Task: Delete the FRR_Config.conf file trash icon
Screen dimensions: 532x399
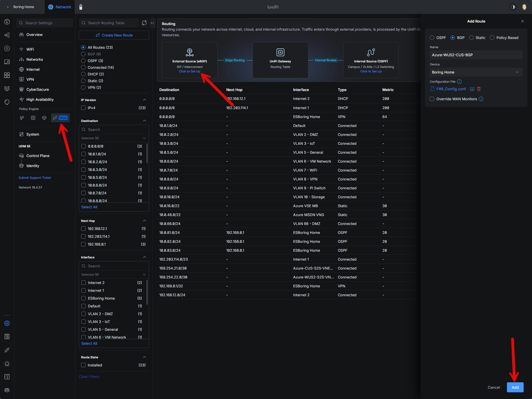Action: click(x=479, y=89)
